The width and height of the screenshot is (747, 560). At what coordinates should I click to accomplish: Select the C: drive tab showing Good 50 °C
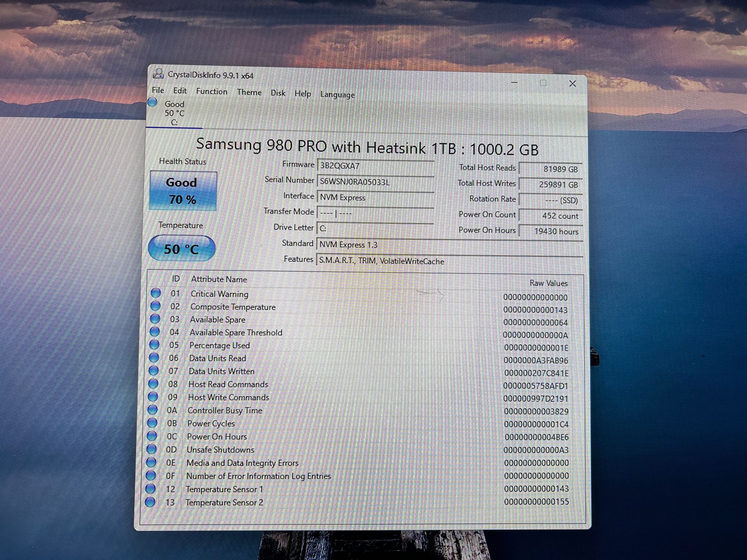click(x=174, y=113)
